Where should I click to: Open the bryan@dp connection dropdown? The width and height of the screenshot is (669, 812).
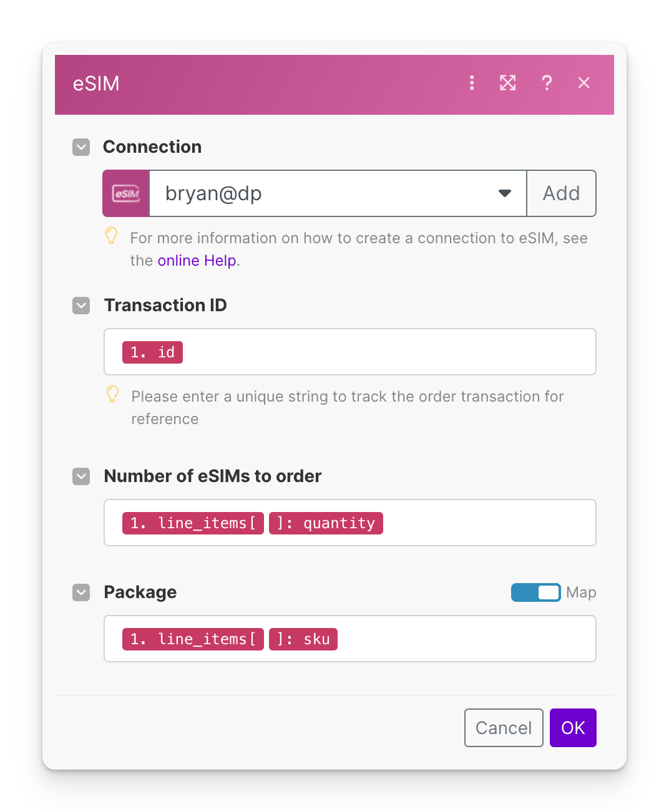(x=337, y=193)
